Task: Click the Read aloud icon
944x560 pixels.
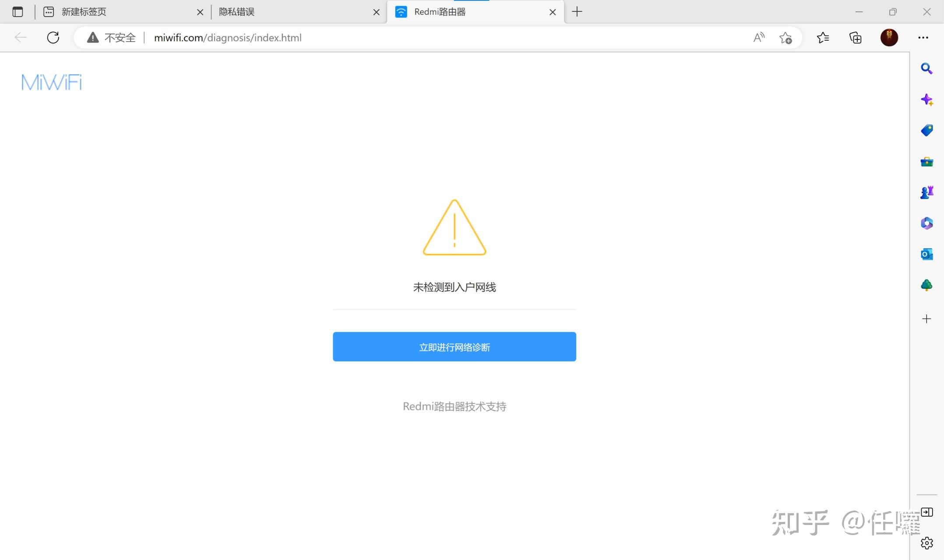Action: [x=759, y=38]
